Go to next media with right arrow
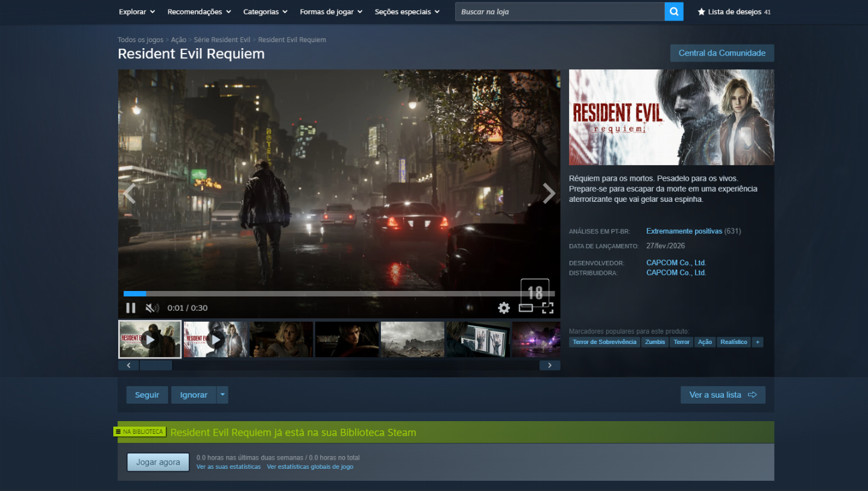 pyautogui.click(x=549, y=194)
